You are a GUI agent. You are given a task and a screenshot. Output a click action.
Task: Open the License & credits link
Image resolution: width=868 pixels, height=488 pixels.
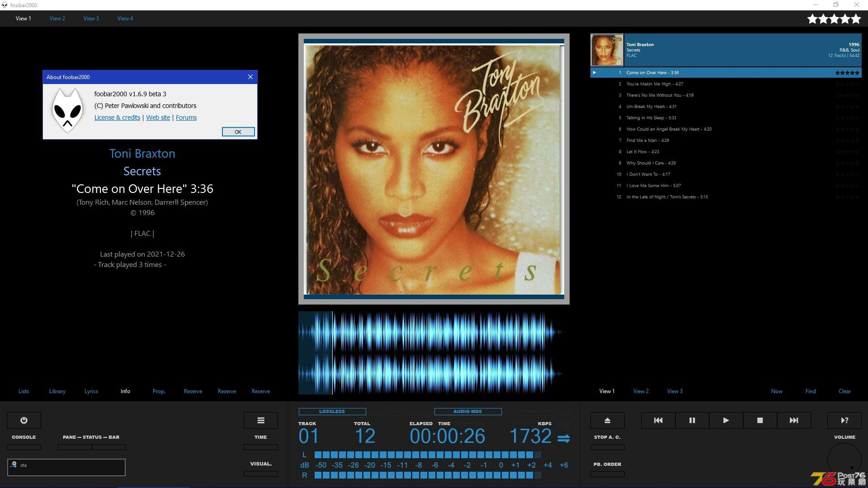click(x=117, y=117)
